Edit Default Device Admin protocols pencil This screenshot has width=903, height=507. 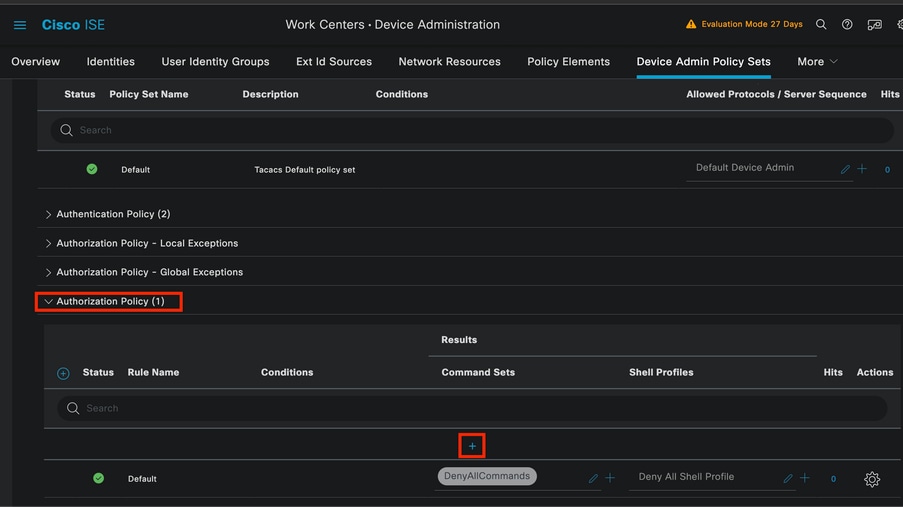click(x=845, y=170)
